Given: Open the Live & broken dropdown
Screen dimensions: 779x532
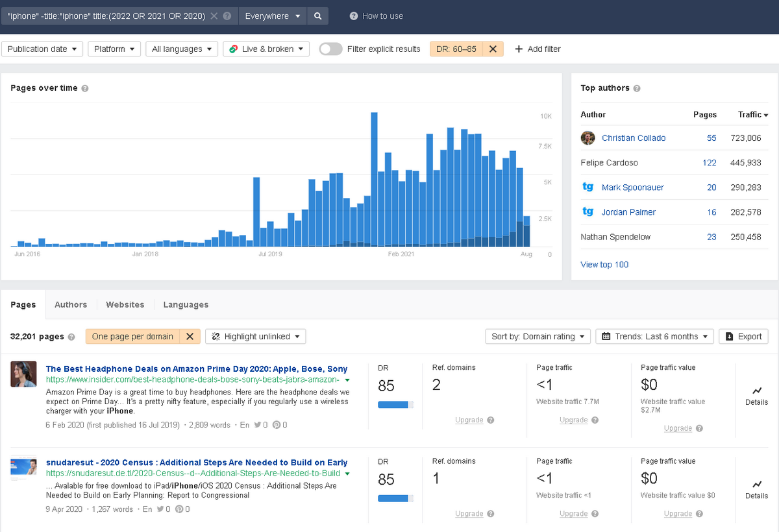Looking at the screenshot, I should pyautogui.click(x=266, y=49).
